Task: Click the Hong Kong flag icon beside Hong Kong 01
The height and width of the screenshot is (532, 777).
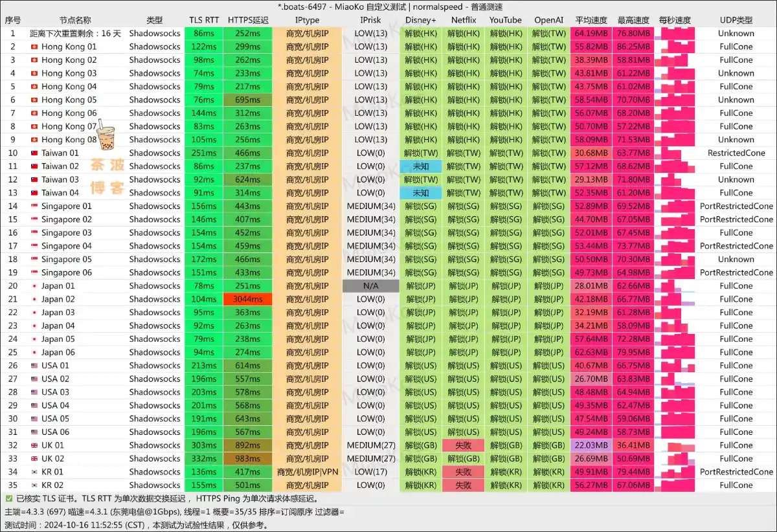Action: point(36,47)
